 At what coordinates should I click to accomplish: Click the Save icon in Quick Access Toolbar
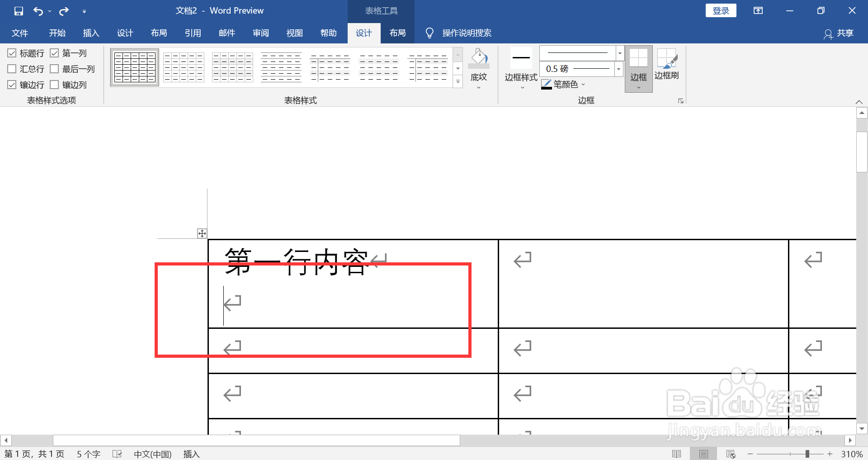19,10
